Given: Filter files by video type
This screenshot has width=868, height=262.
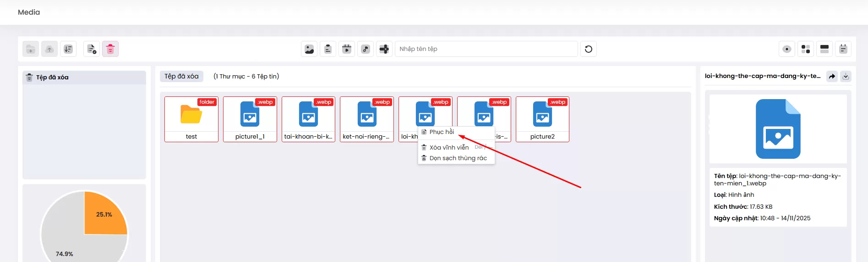Looking at the screenshot, I should [347, 49].
